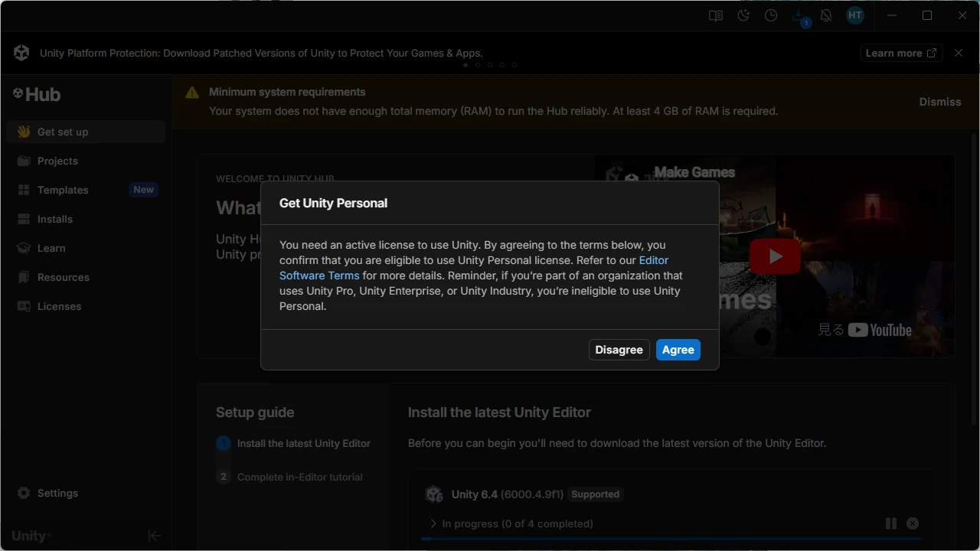Click the Minimum system requirements heading
The width and height of the screenshot is (980, 551).
287,92
